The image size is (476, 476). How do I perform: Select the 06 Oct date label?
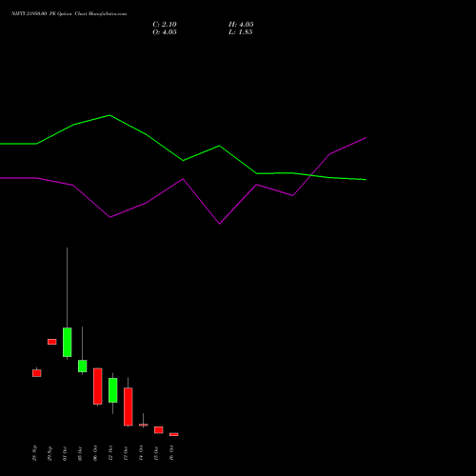click(x=95, y=453)
